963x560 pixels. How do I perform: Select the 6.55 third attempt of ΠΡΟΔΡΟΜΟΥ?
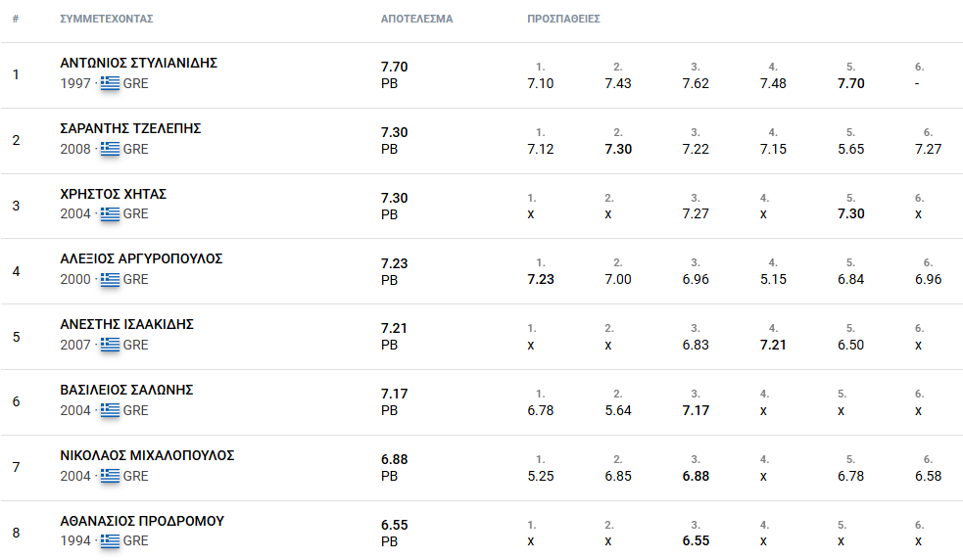coord(696,541)
